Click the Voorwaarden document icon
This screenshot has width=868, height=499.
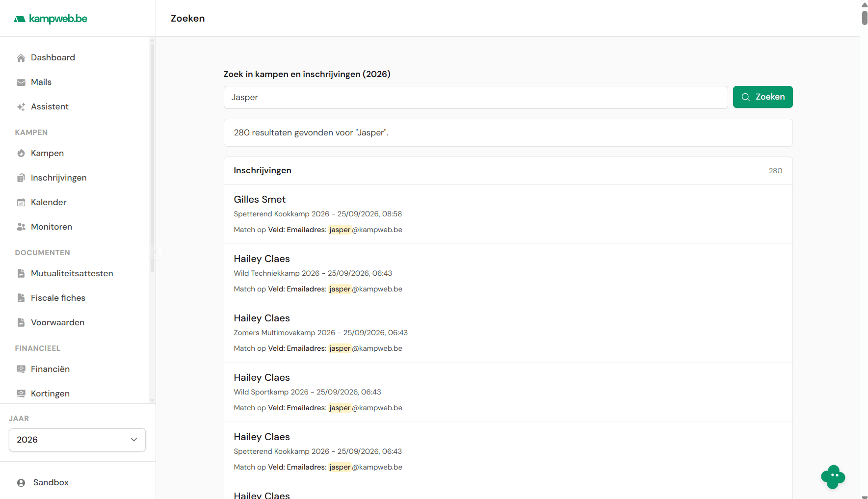point(21,323)
